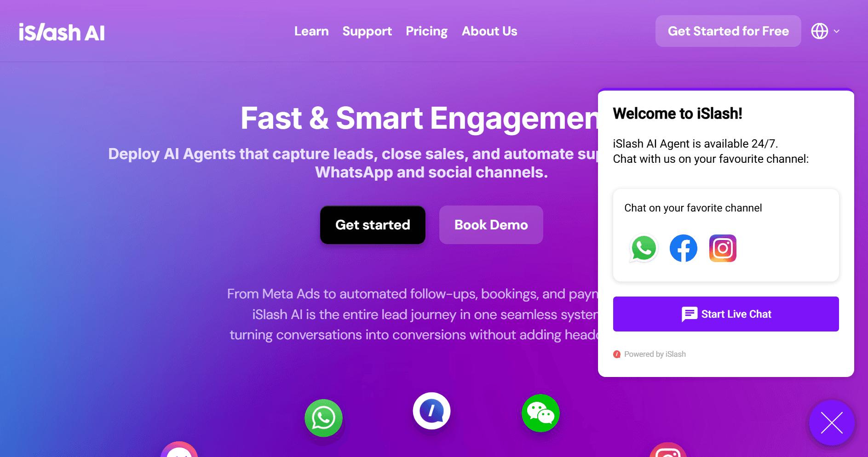Open the Learn menu
This screenshot has width=868, height=457.
[x=311, y=31]
